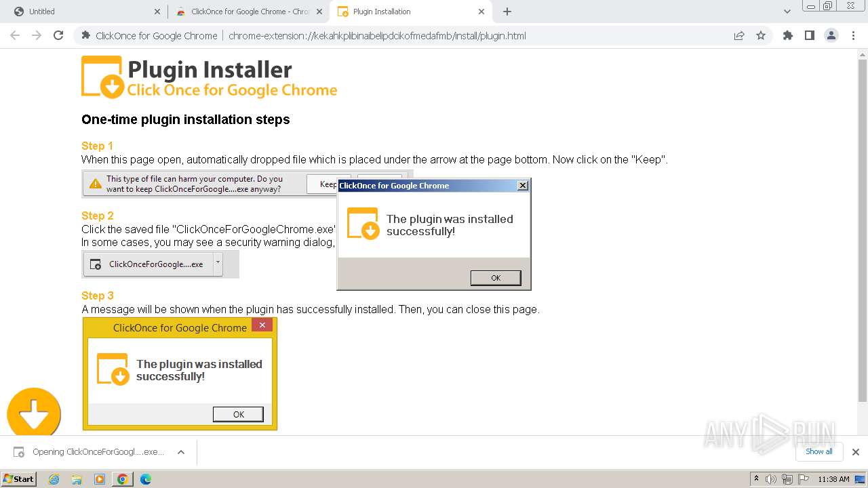Close the Untitled tab
Viewport: 868px width, 488px height.
[157, 12]
